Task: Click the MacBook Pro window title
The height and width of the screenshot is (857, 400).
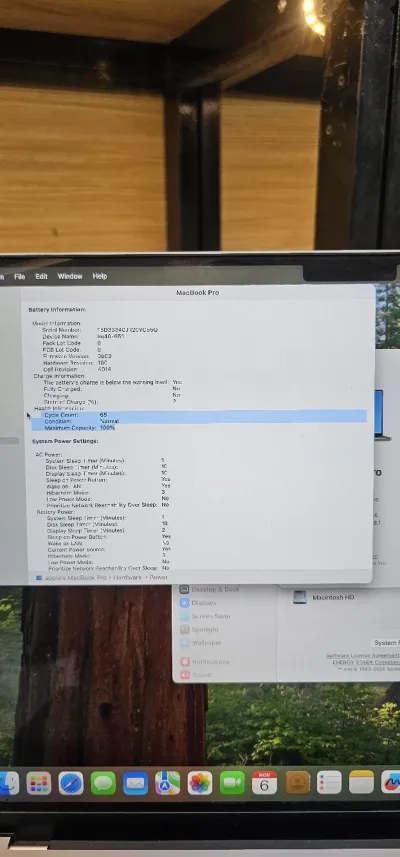Action: pos(198,293)
